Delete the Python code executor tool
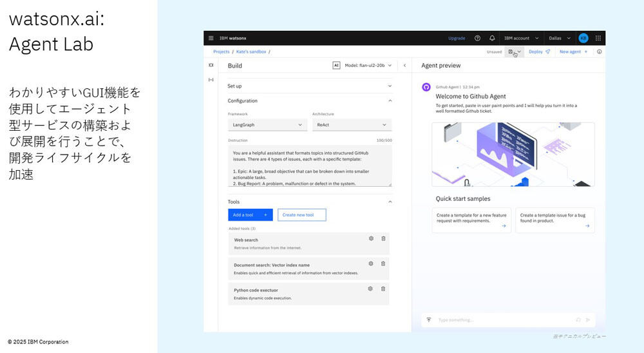 383,289
